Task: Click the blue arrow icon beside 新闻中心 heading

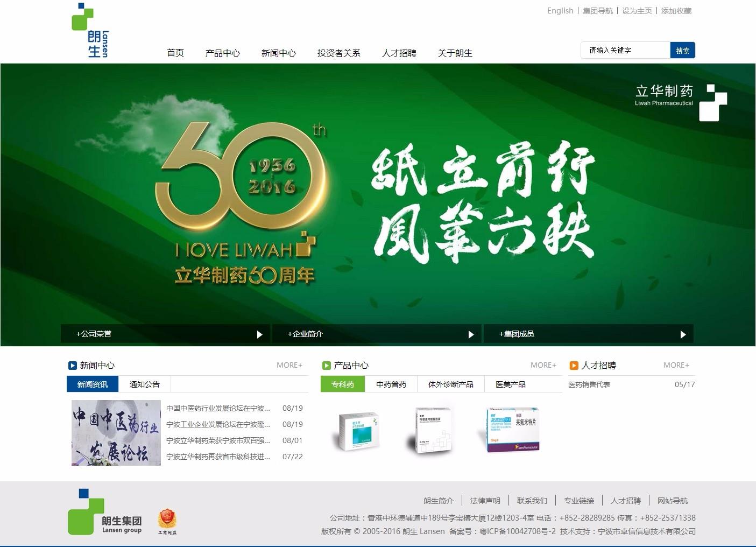Action: click(73, 366)
